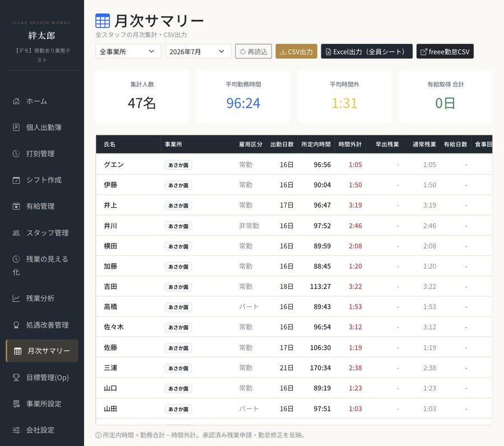
Task: Click 非常勤 label in 井川 row
Action: tap(249, 226)
